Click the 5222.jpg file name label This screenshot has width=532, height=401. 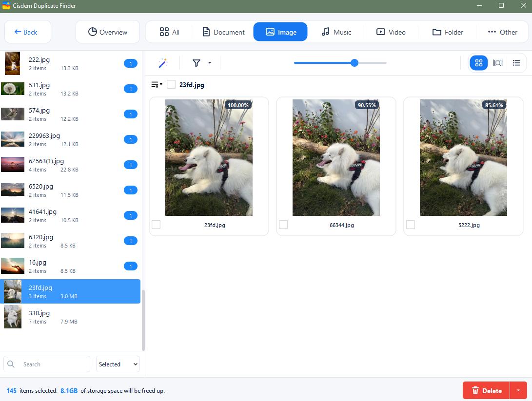click(x=469, y=225)
